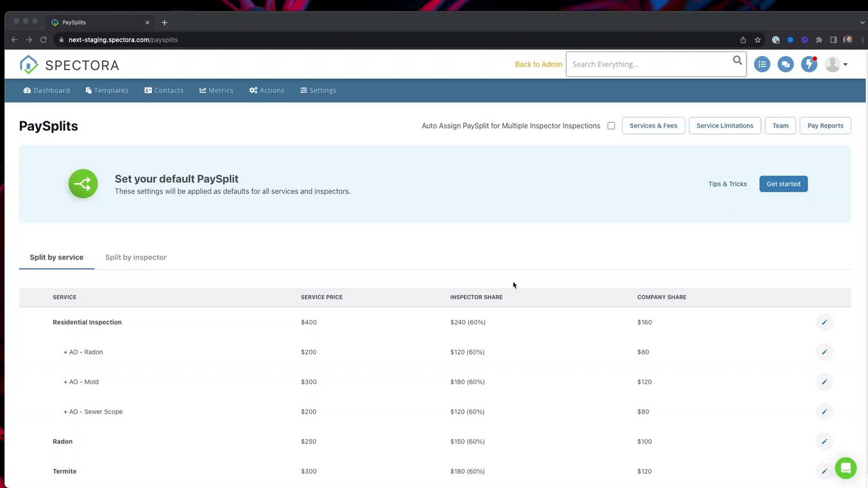Click the green PaySplit share icon
868x488 pixels.
[x=83, y=184]
